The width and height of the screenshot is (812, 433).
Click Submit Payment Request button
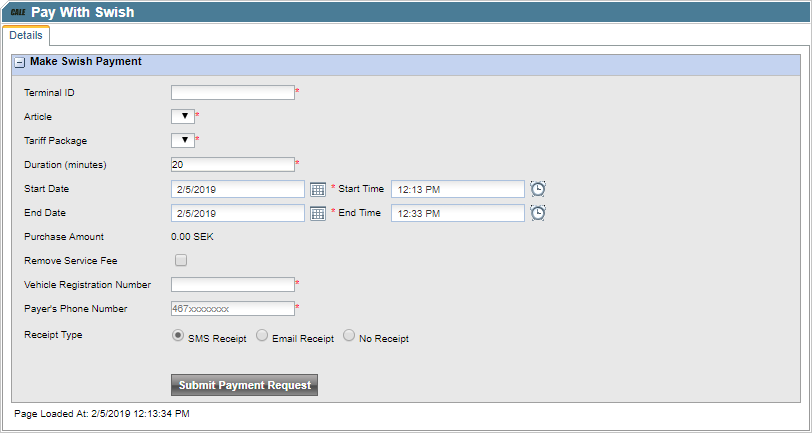(x=244, y=385)
